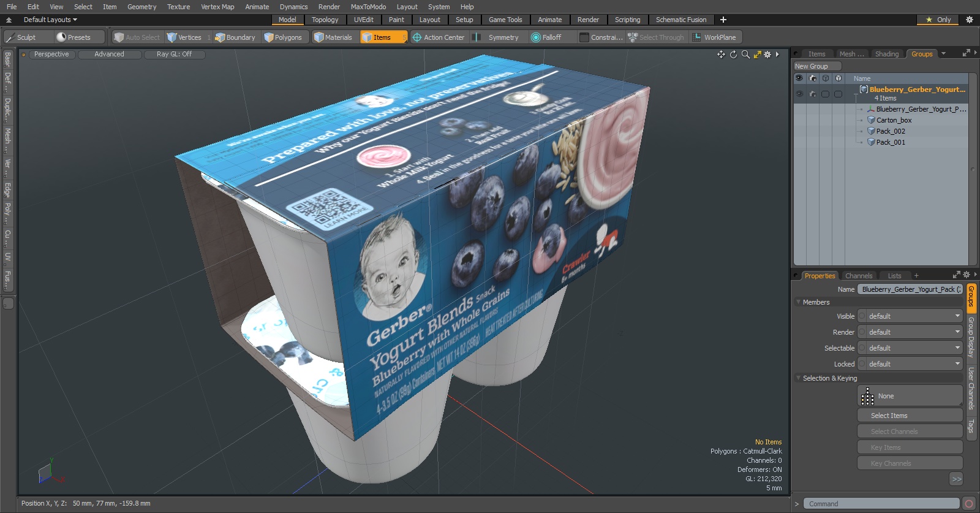Viewport: 980px width, 513px height.
Task: Click the render camera column header icon
Action: 812,78
